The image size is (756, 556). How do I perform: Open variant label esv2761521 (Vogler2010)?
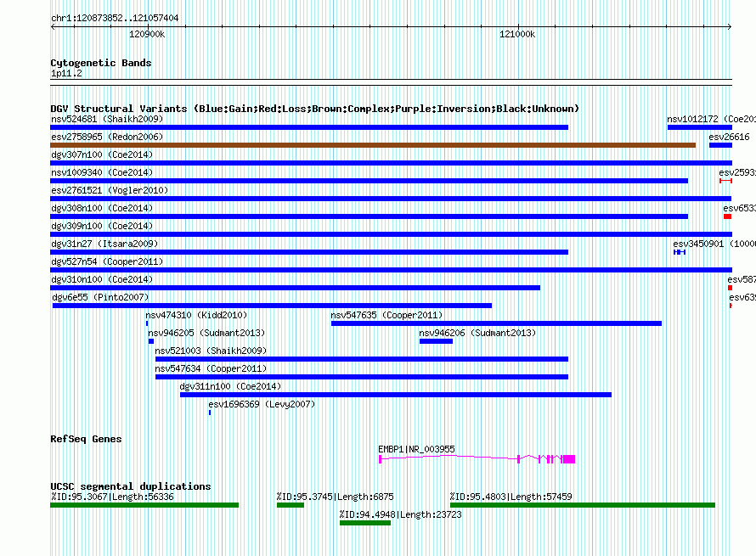110,190
